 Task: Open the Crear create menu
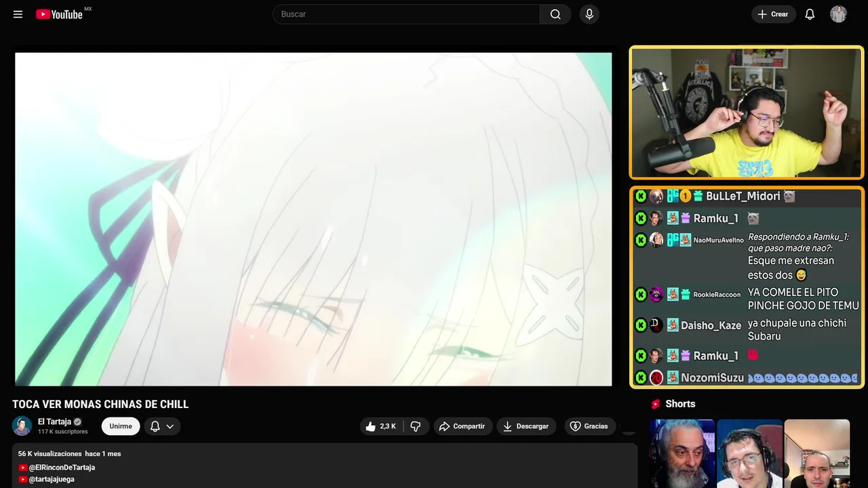[773, 14]
